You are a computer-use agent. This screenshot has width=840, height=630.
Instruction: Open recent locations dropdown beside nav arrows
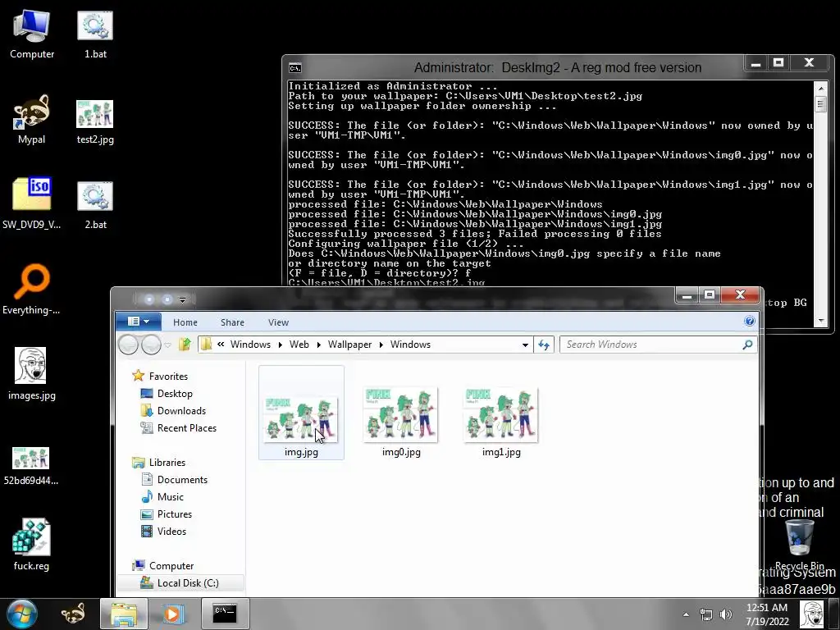tap(167, 345)
